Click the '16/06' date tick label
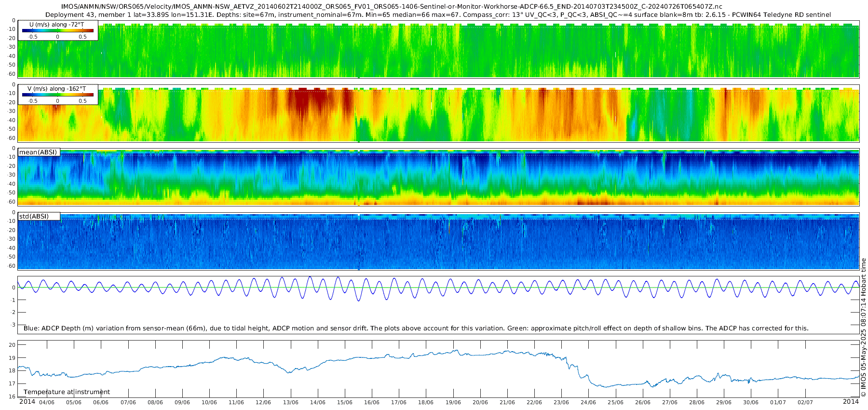 [x=372, y=402]
